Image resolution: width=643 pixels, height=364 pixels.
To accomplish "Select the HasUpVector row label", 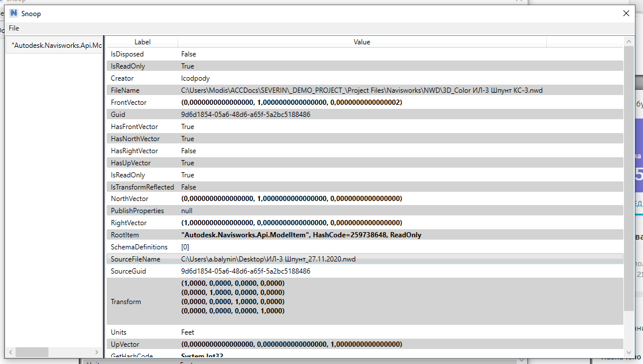I will (x=130, y=163).
